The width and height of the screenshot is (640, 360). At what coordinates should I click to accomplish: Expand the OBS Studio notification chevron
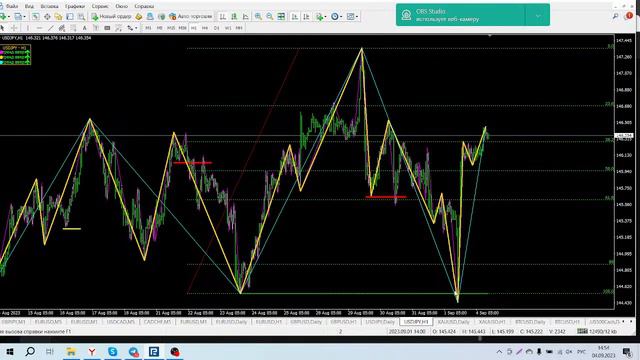coord(538,16)
